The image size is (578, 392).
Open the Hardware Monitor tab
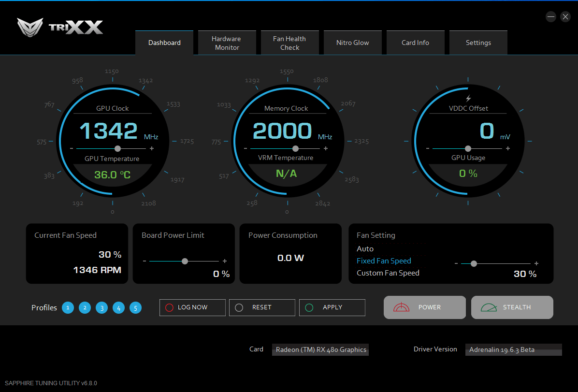pyautogui.click(x=227, y=43)
